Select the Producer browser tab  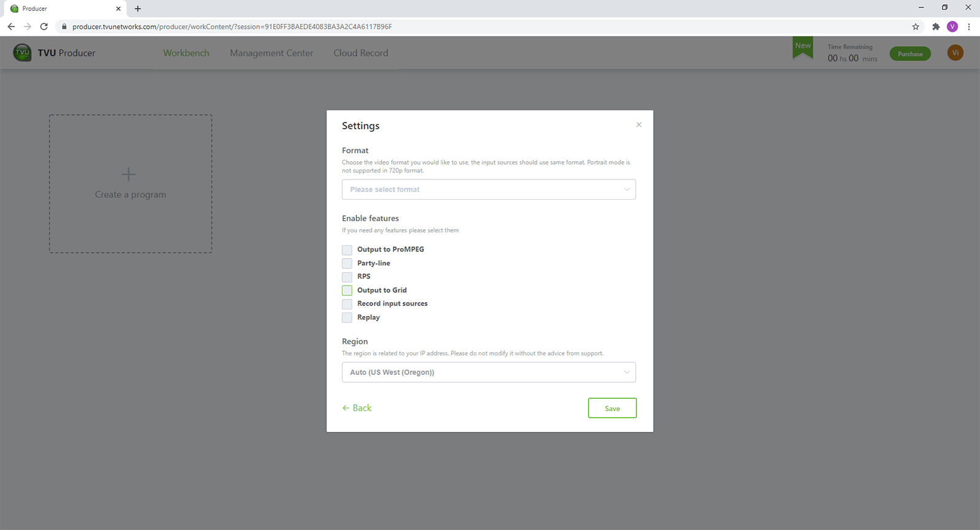tap(64, 9)
